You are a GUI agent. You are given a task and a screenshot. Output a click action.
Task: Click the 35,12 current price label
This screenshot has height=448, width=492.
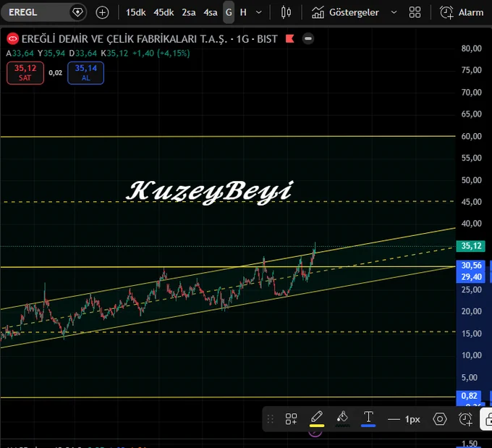point(471,246)
